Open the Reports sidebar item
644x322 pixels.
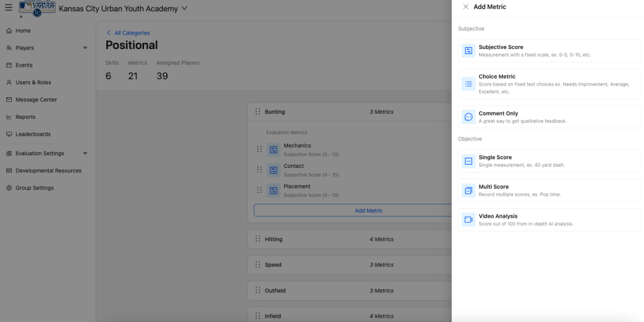click(x=25, y=117)
